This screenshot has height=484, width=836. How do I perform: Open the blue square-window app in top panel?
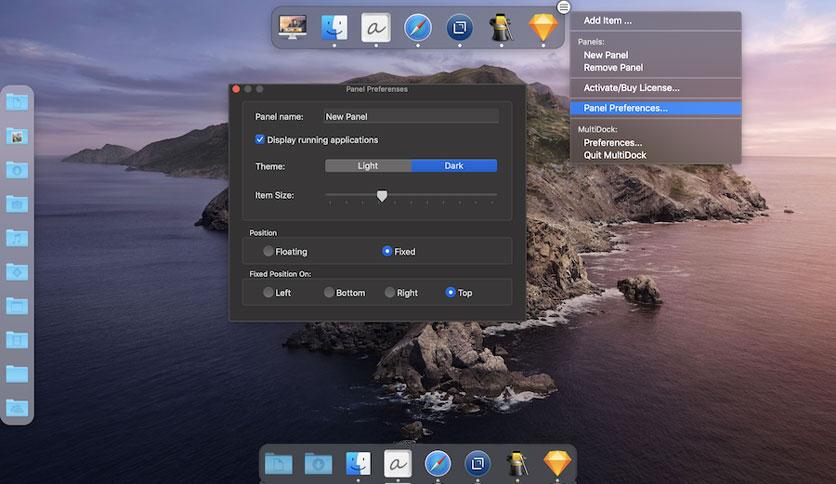pos(459,27)
